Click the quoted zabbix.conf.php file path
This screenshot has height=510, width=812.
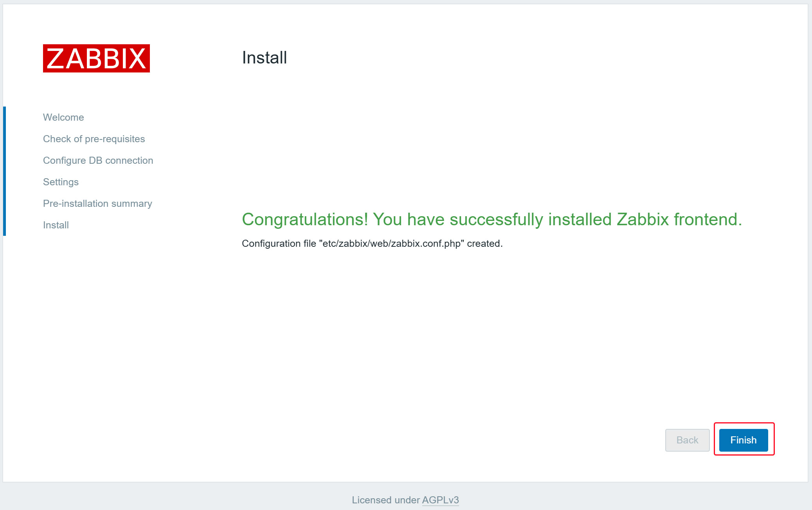392,243
